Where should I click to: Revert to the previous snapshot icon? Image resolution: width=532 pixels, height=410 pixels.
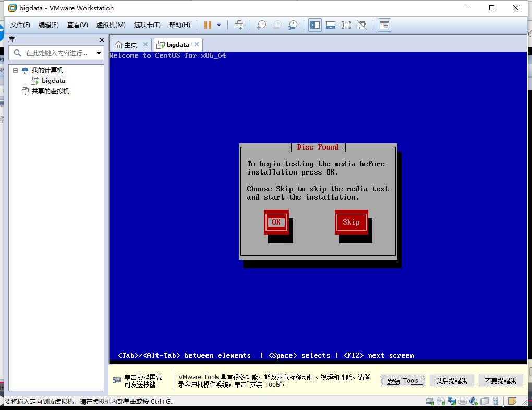[277, 24]
